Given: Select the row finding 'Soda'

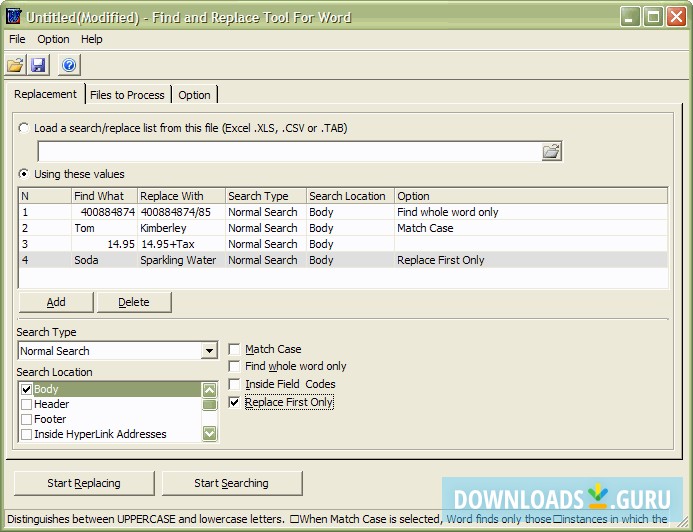Looking at the screenshot, I should coord(343,260).
